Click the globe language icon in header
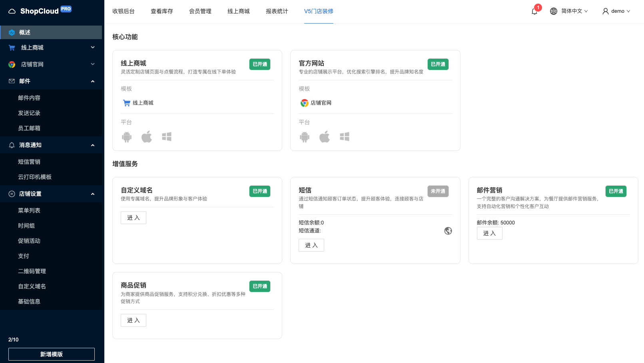Image resolution: width=644 pixels, height=363 pixels. click(x=554, y=11)
